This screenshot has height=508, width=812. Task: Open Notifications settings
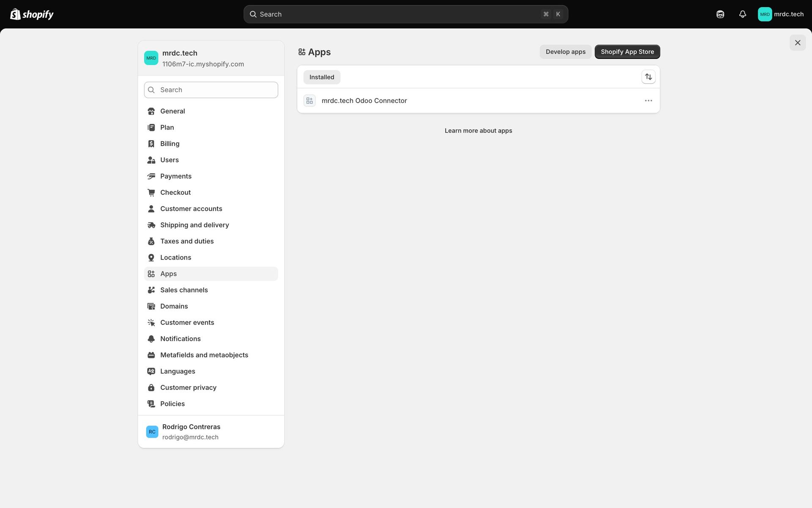click(211, 339)
